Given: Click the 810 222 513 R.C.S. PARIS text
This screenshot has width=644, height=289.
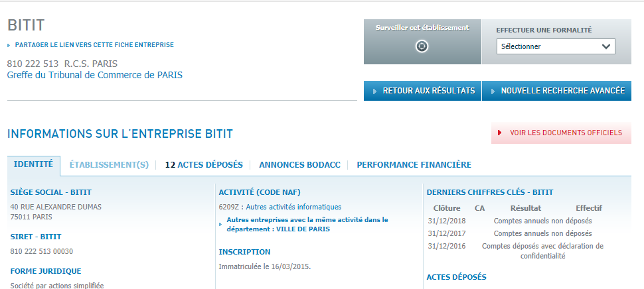Looking at the screenshot, I should (x=62, y=64).
